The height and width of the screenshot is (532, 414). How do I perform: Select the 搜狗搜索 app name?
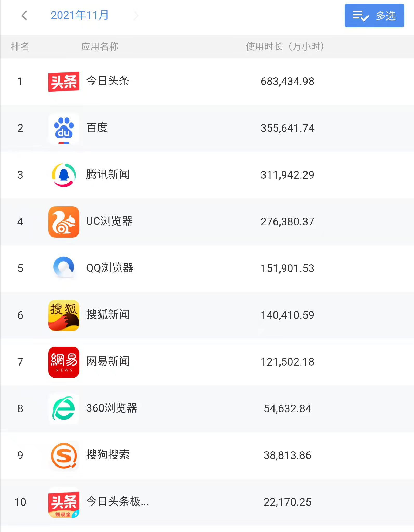pyautogui.click(x=108, y=455)
